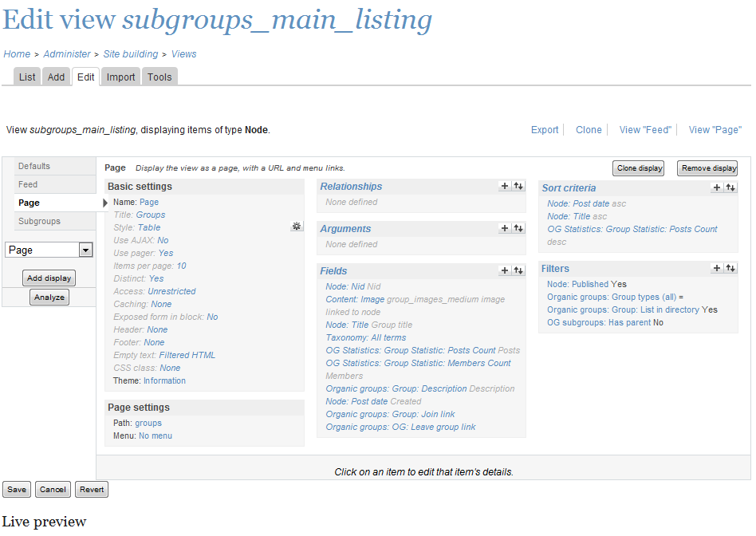This screenshot has width=756, height=536.
Task: Open the Import tab
Action: click(120, 77)
